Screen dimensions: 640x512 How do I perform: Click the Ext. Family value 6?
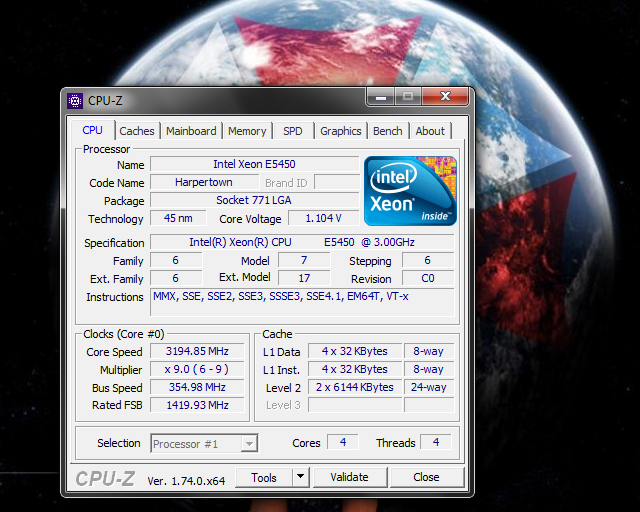coord(176,278)
